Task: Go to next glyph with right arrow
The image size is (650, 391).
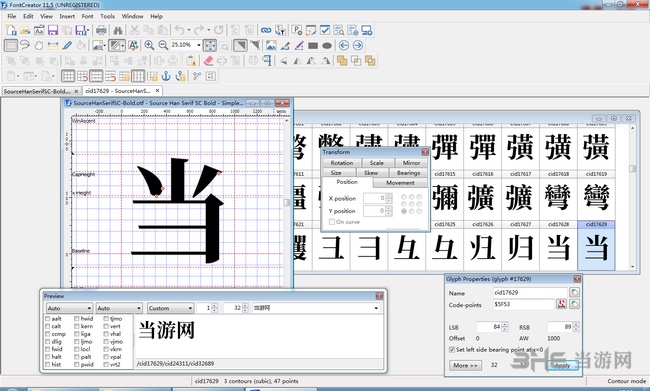Action: [x=358, y=45]
